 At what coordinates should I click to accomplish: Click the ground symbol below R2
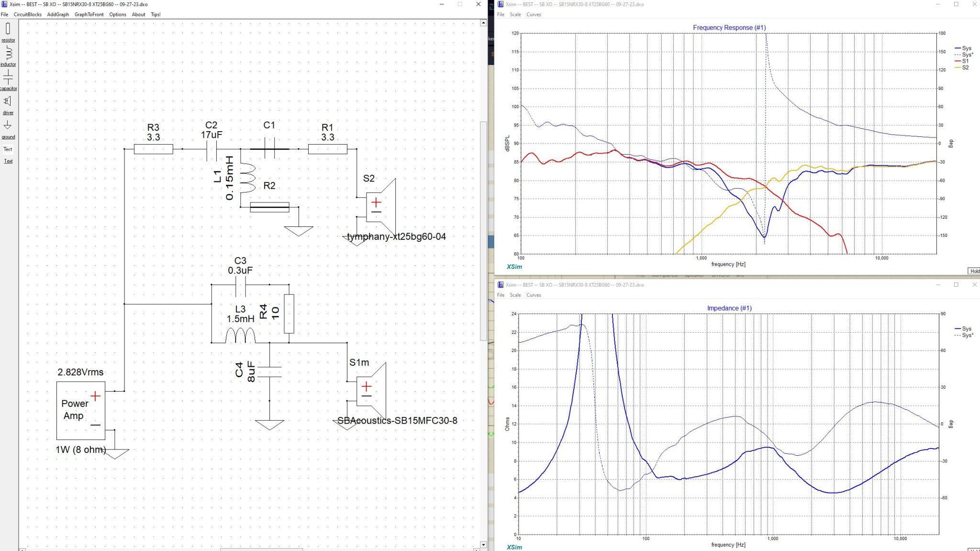pyautogui.click(x=299, y=231)
